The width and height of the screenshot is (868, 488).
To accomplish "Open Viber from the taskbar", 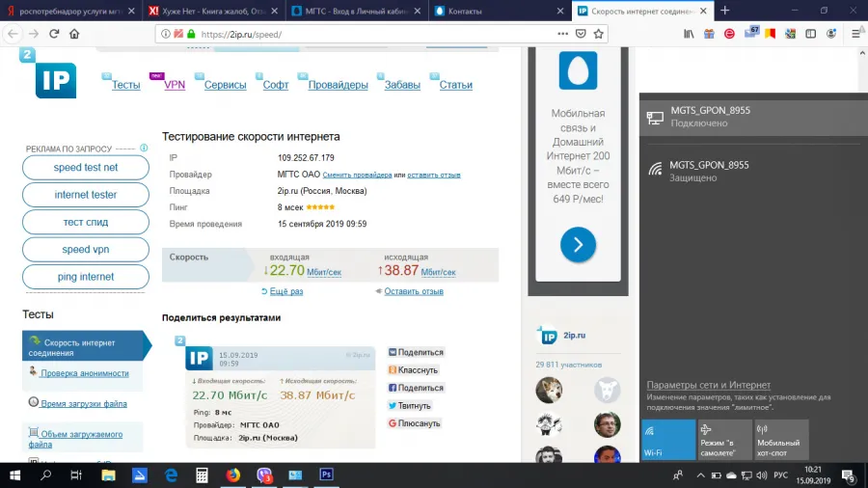I will (264, 475).
